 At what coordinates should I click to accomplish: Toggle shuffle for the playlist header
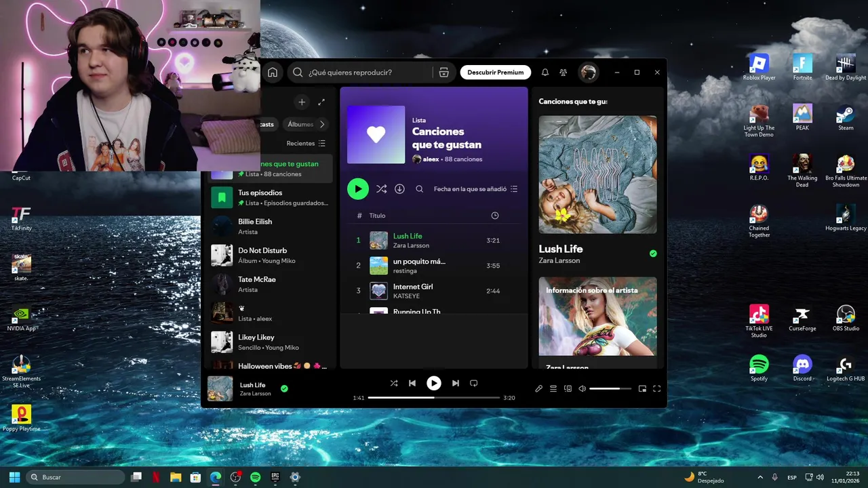click(381, 189)
